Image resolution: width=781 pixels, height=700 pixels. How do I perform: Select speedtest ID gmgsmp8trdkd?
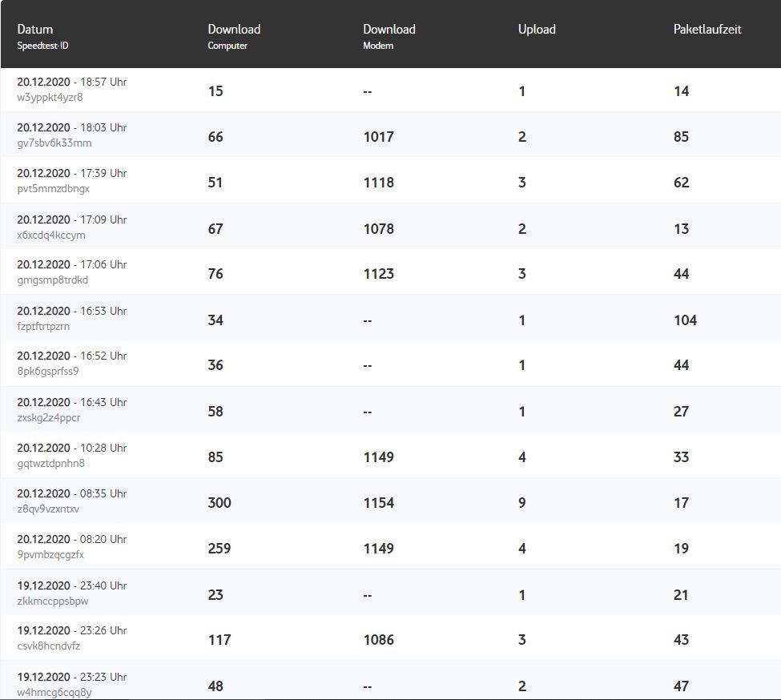coord(52,280)
